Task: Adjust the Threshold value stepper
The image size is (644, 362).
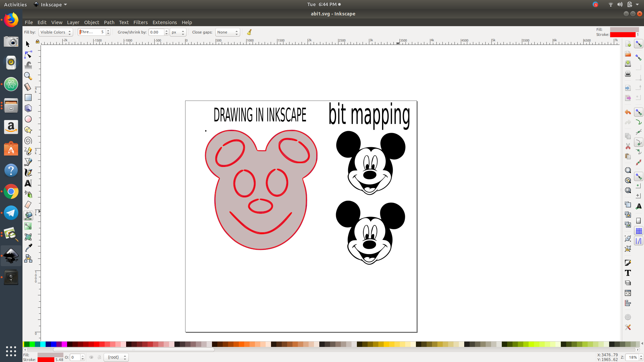Action: click(108, 32)
